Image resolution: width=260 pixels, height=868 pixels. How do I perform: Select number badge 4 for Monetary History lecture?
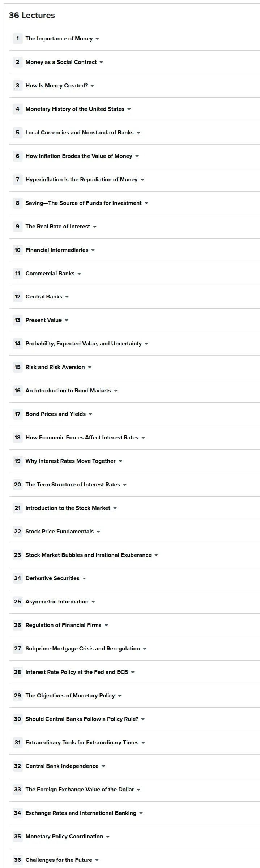(17, 109)
